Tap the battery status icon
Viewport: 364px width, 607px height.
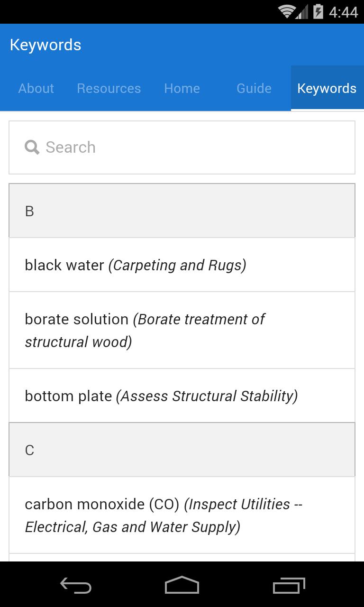pos(318,11)
